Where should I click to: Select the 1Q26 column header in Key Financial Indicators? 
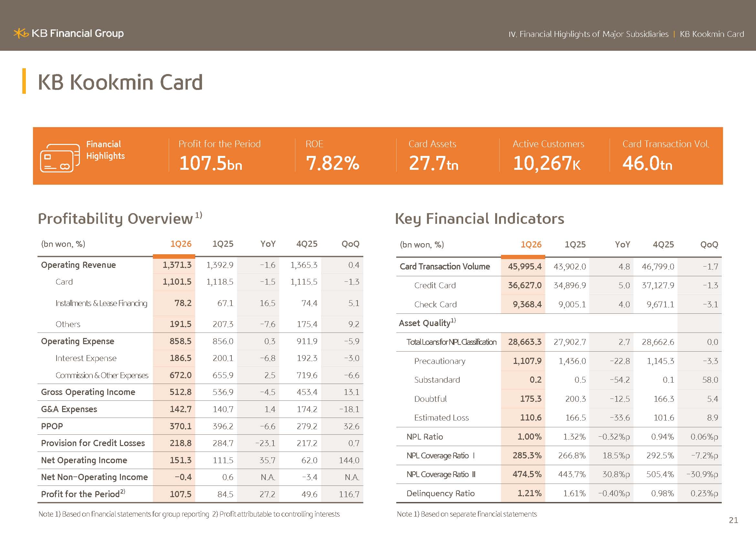tap(531, 245)
